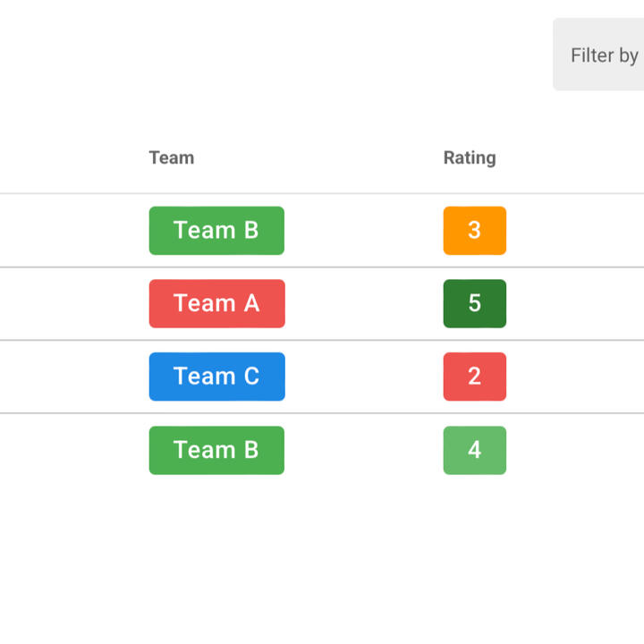Sort by the Rating column header

(x=470, y=158)
